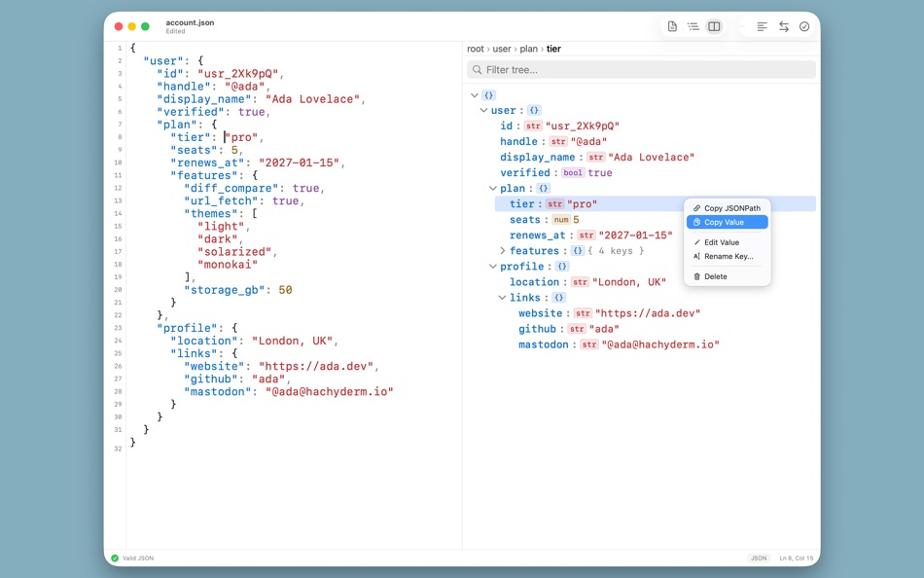The width and height of the screenshot is (924, 578).
Task: Expand the features node in tree
Action: [x=502, y=251]
